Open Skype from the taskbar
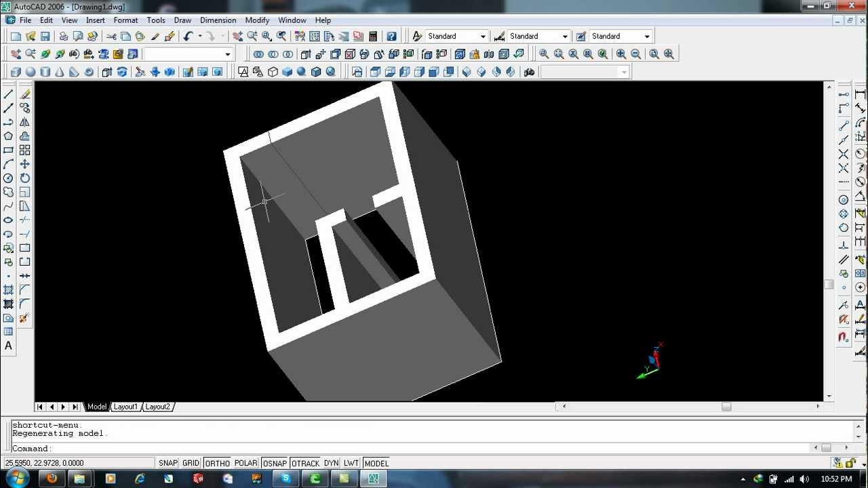 285,479
